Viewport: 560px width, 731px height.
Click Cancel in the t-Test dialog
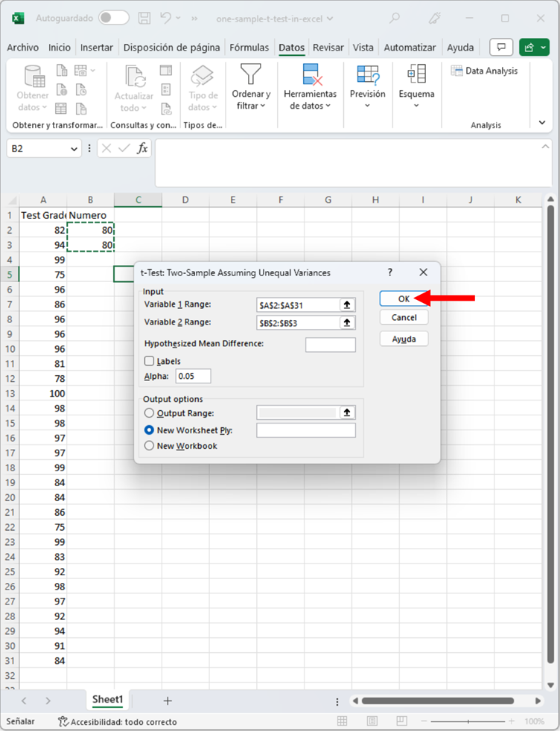(404, 318)
